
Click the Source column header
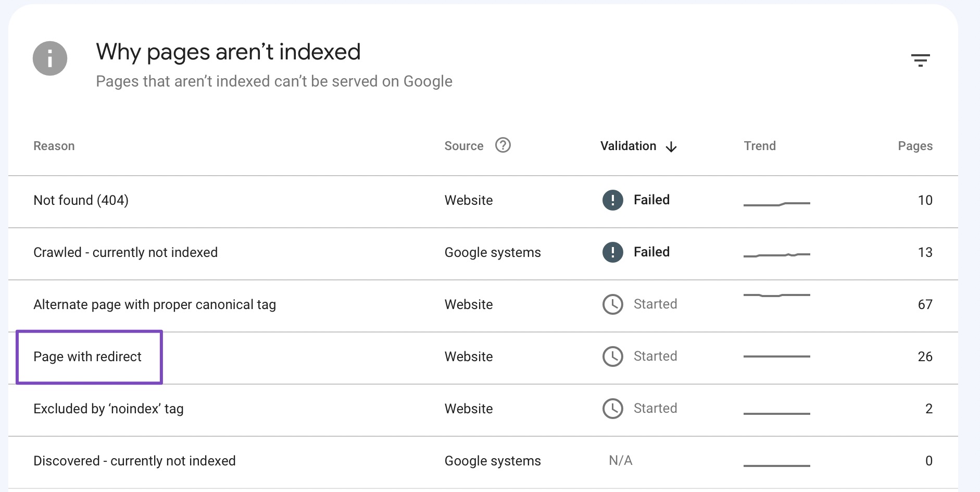click(x=464, y=146)
